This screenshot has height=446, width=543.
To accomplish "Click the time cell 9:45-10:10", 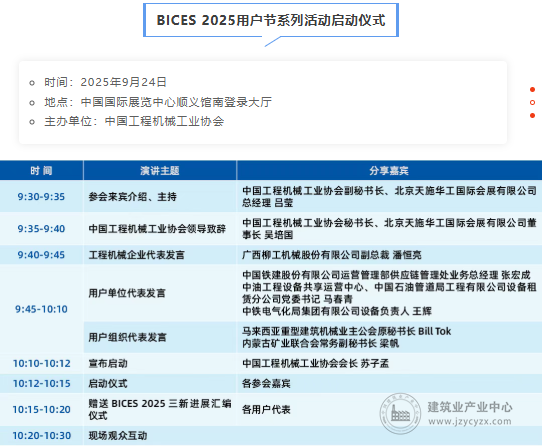I will tap(41, 309).
